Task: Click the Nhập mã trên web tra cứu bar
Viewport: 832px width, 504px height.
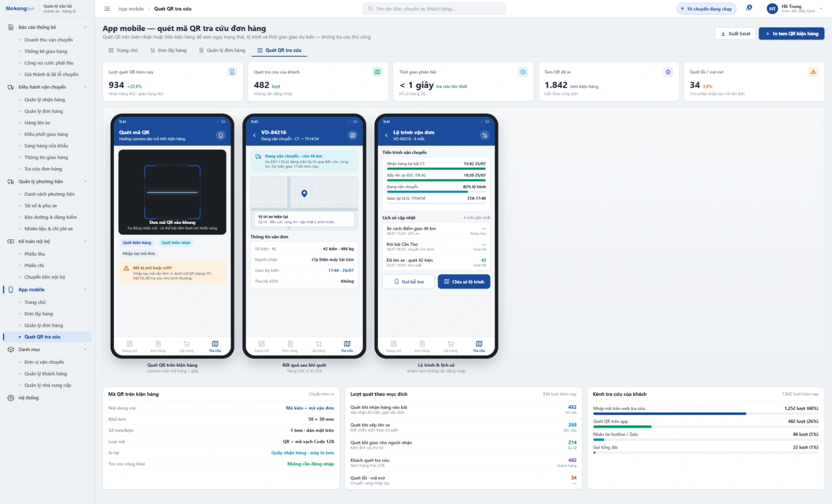Action: (x=705, y=414)
